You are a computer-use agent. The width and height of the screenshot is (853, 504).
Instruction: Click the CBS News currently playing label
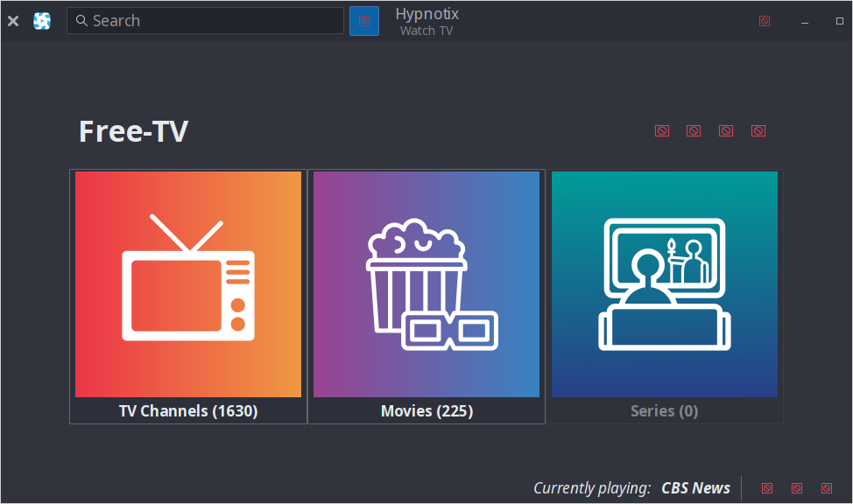coord(695,487)
